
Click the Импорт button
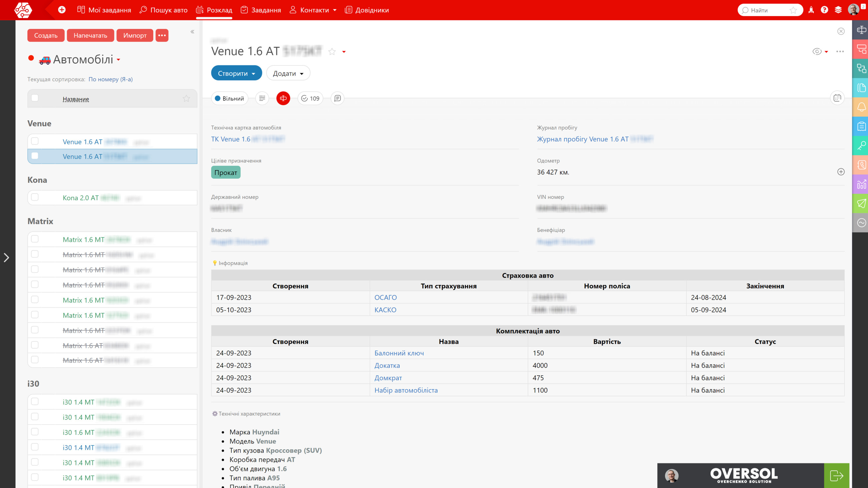[x=135, y=35]
